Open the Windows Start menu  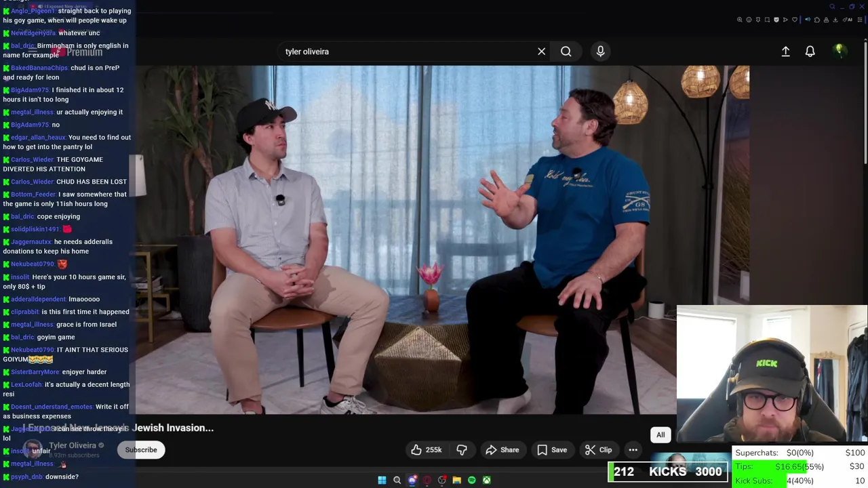382,480
